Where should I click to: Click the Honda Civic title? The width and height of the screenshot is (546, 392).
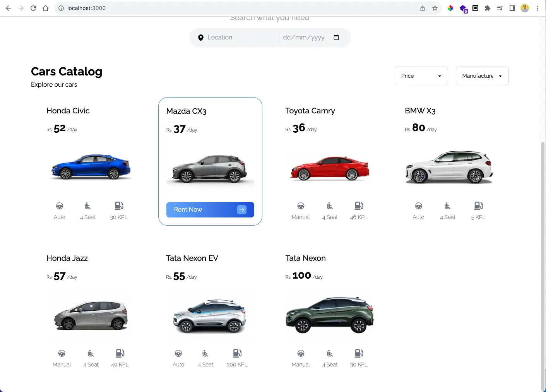click(x=68, y=111)
